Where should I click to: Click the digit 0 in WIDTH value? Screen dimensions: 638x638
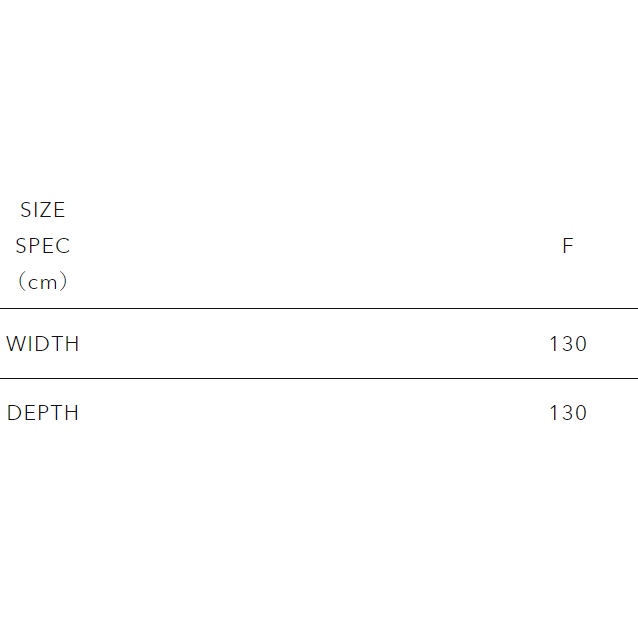580,344
